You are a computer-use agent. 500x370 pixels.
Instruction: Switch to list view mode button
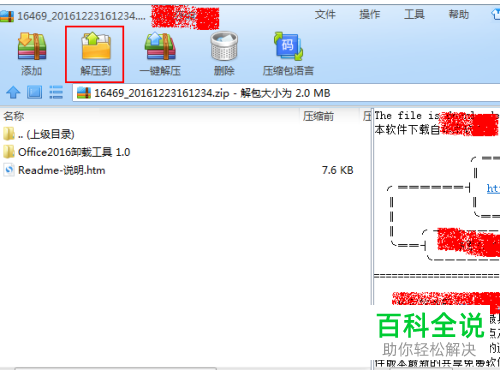(56, 92)
